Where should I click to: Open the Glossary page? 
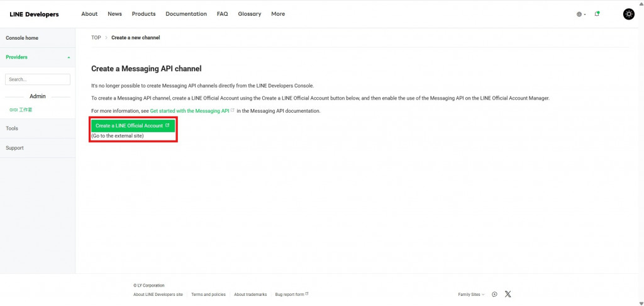[249, 14]
